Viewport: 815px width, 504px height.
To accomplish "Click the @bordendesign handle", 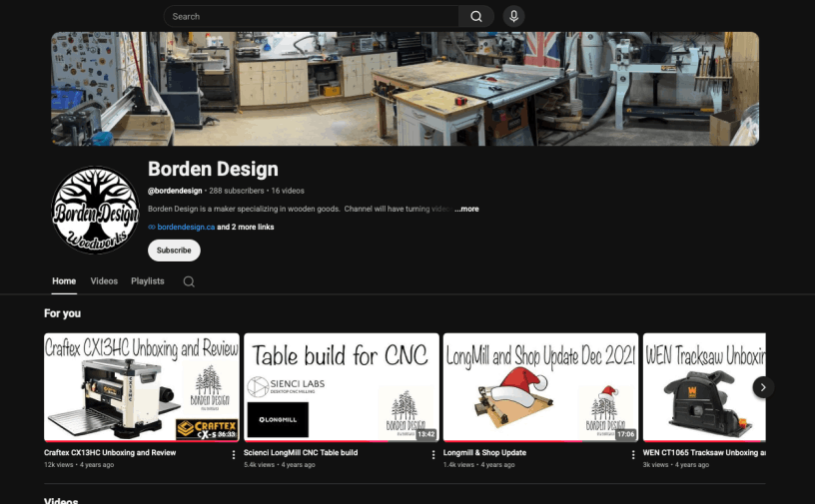I will (x=175, y=191).
